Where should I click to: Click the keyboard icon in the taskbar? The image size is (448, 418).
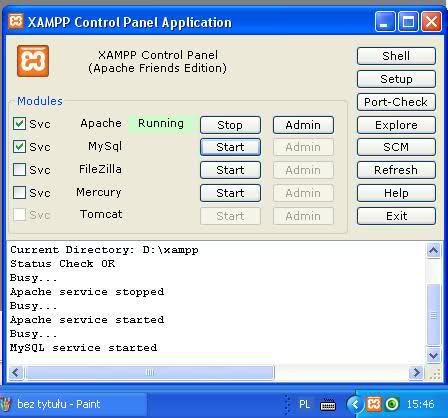point(328,405)
